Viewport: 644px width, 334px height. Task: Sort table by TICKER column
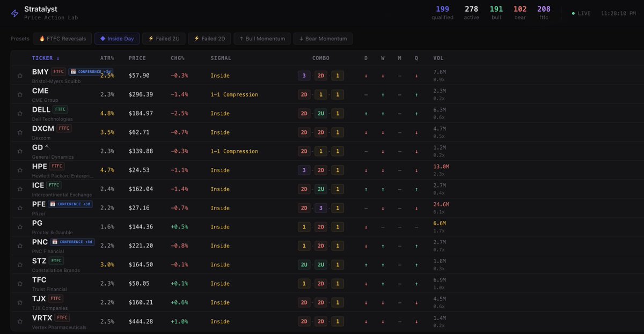coord(46,58)
